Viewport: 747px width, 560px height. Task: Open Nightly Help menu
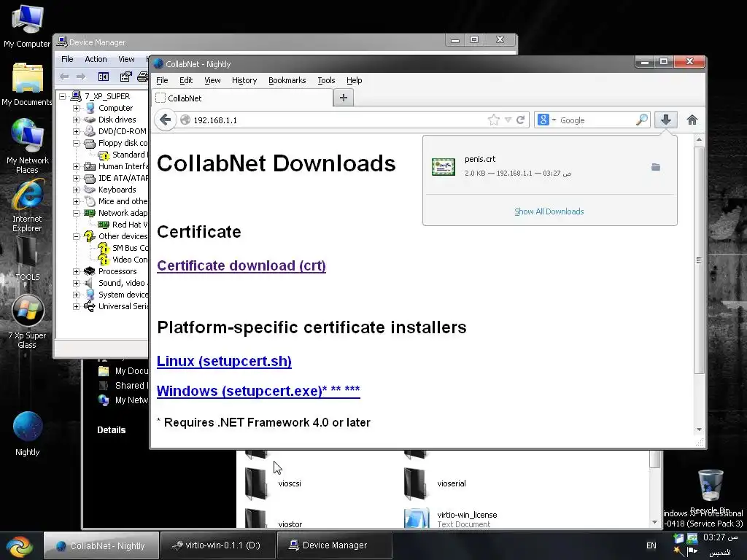(x=354, y=80)
